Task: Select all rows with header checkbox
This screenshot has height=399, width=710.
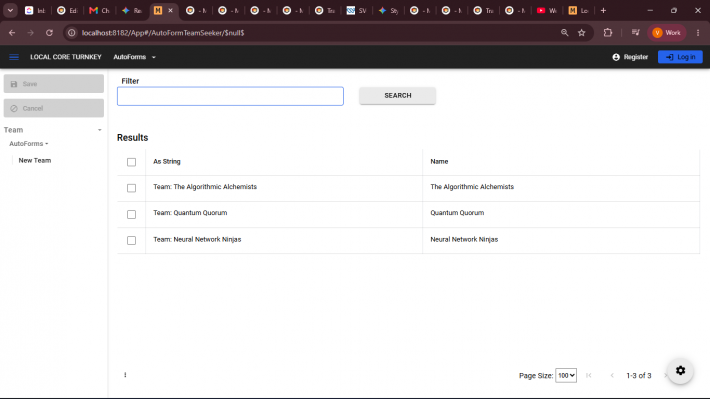Action: click(x=131, y=162)
